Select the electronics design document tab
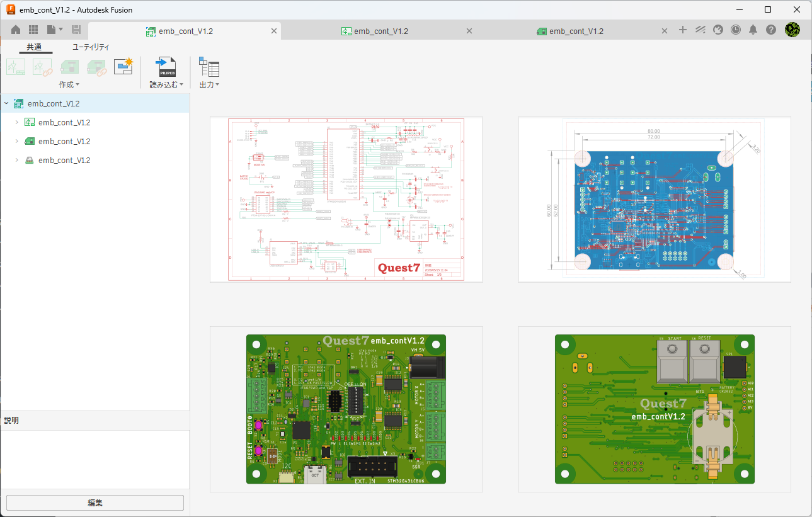812x517 pixels. click(x=184, y=31)
